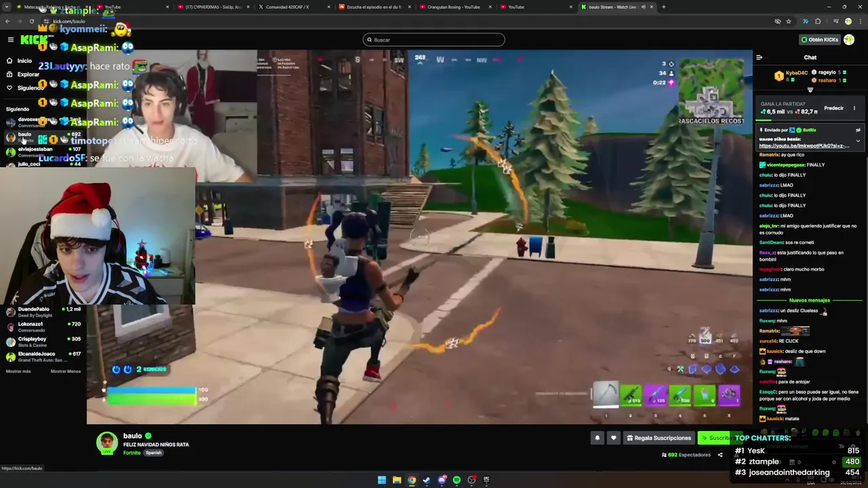Share the stream via share icon
This screenshot has width=868, height=488.
pyautogui.click(x=720, y=455)
